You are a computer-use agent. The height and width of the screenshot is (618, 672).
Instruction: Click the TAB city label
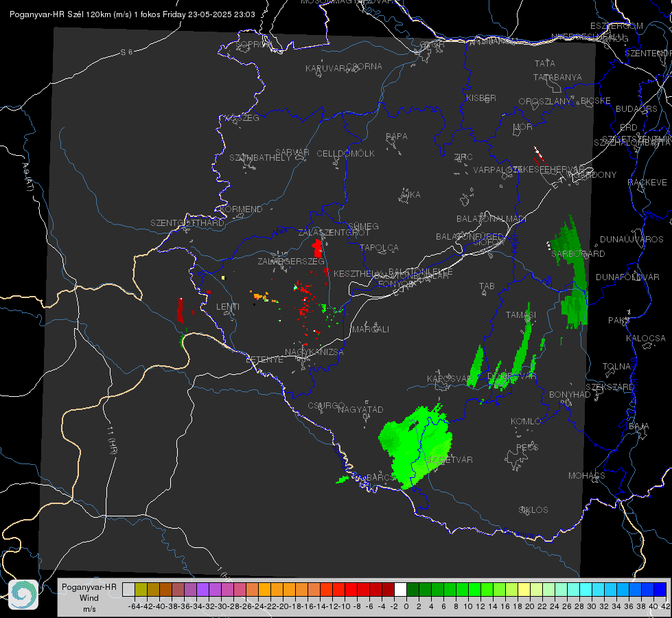coord(487,286)
